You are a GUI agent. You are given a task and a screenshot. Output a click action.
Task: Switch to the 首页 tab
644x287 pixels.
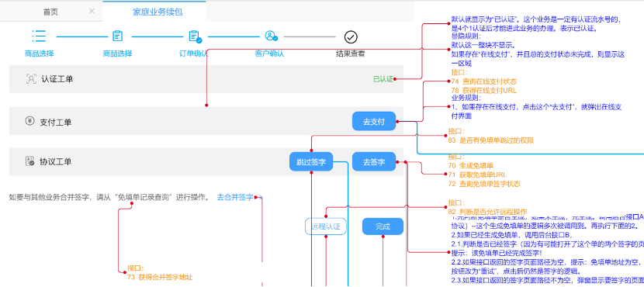coord(51,12)
